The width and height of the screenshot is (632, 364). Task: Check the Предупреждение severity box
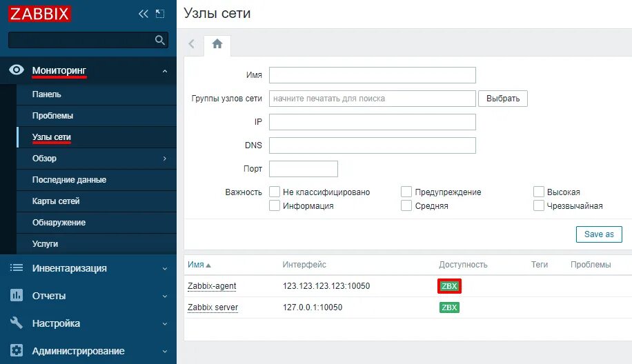(x=406, y=192)
